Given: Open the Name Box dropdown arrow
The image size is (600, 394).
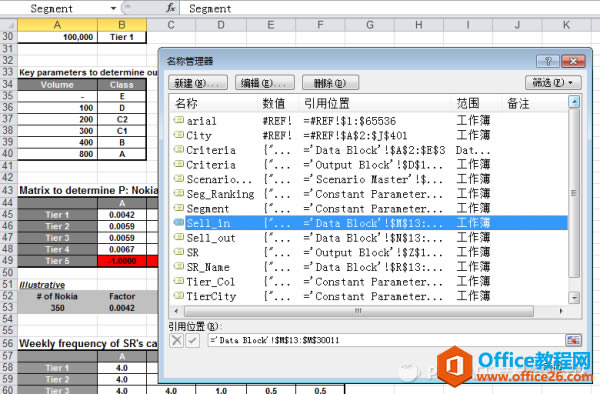Looking at the screenshot, I should click(113, 8).
